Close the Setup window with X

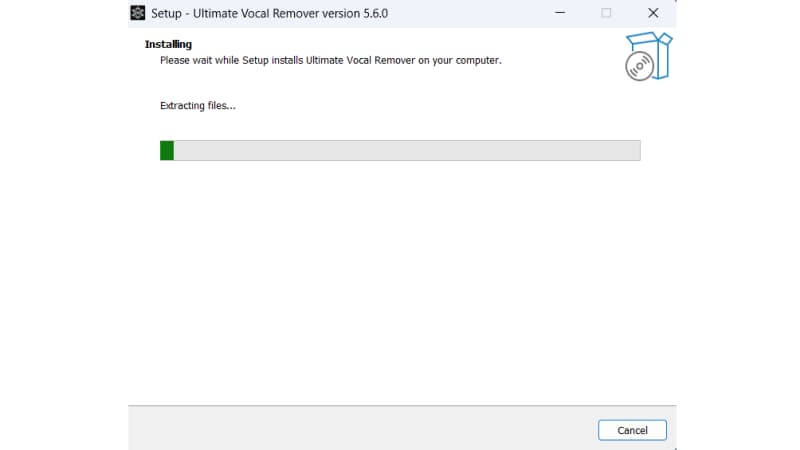click(x=653, y=13)
